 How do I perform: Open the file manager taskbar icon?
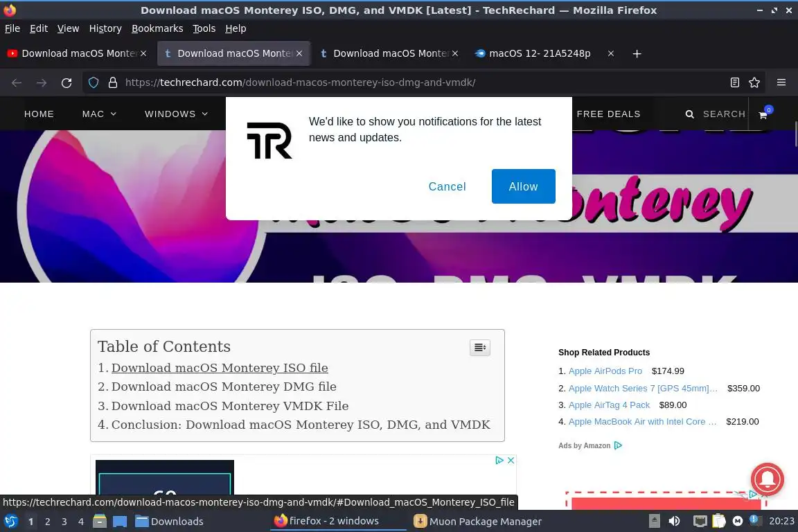100,522
